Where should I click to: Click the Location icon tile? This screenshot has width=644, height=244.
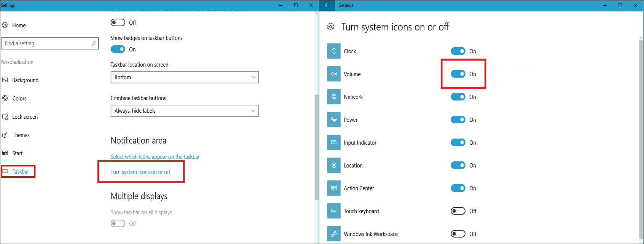[334, 165]
